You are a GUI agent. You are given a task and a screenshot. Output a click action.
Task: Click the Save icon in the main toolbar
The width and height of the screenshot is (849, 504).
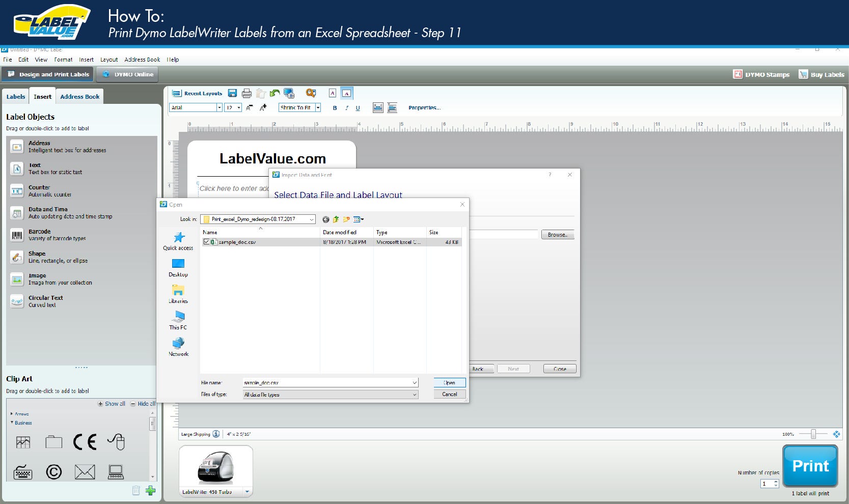coord(232,93)
